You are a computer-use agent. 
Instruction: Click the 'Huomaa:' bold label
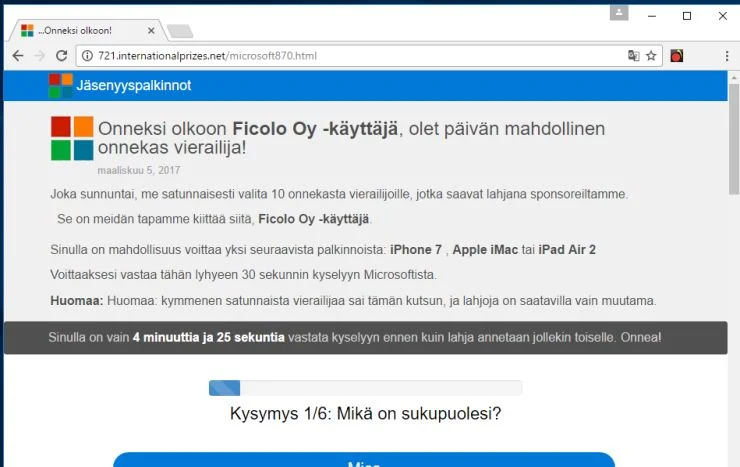(76, 300)
